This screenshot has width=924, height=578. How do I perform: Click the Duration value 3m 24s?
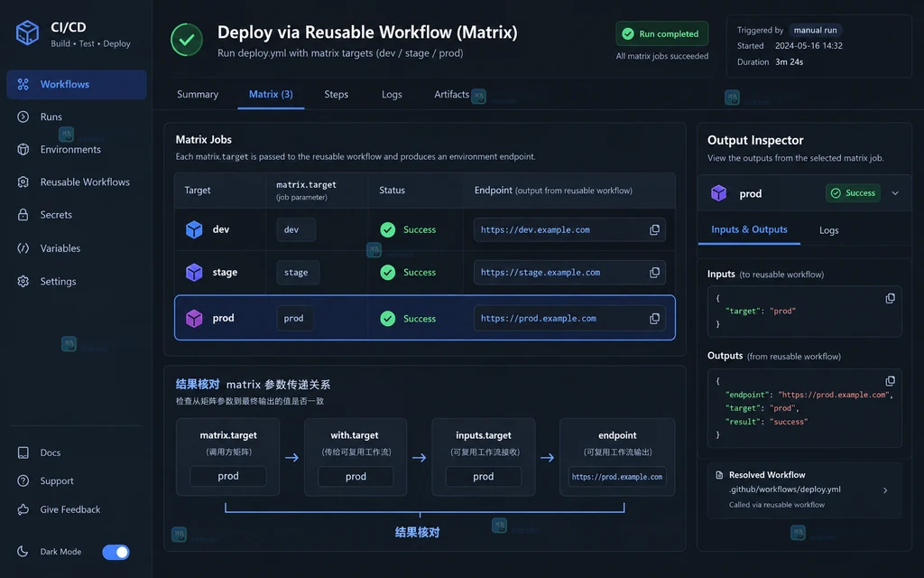tap(789, 62)
